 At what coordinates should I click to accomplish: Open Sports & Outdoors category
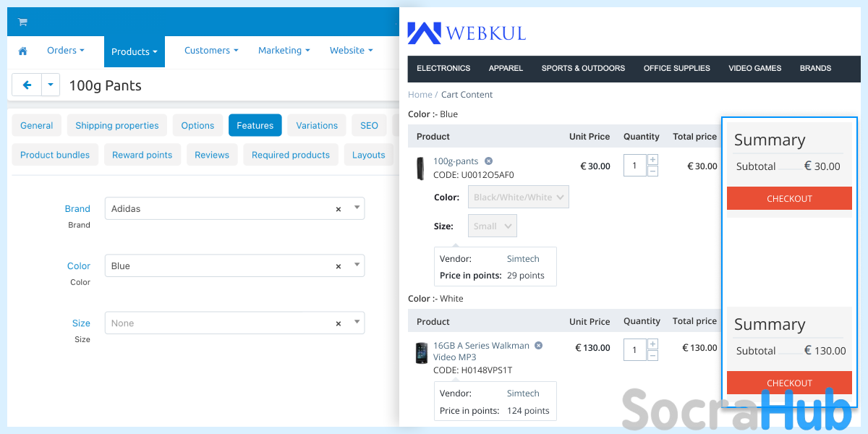pos(583,68)
